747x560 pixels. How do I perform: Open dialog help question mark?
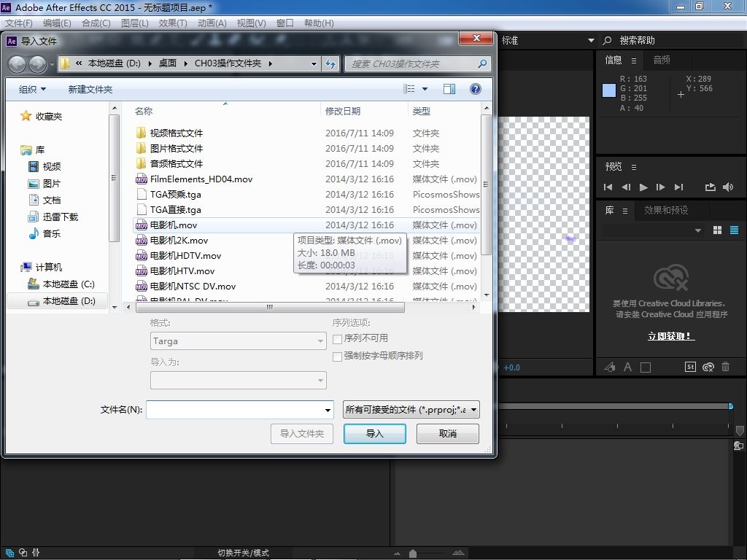pyautogui.click(x=475, y=89)
